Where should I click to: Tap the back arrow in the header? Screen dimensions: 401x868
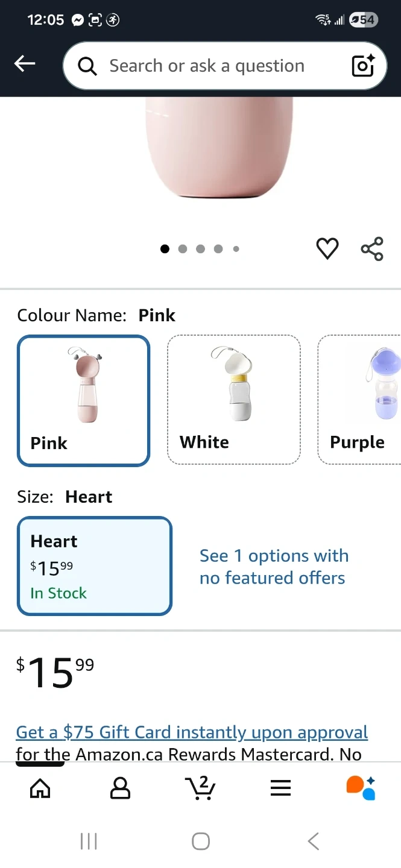(25, 64)
